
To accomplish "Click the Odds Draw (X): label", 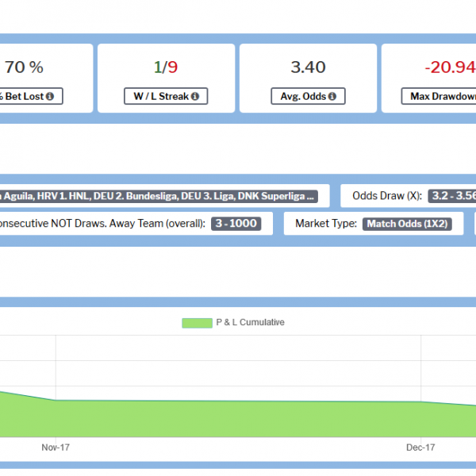I will click(x=387, y=196).
